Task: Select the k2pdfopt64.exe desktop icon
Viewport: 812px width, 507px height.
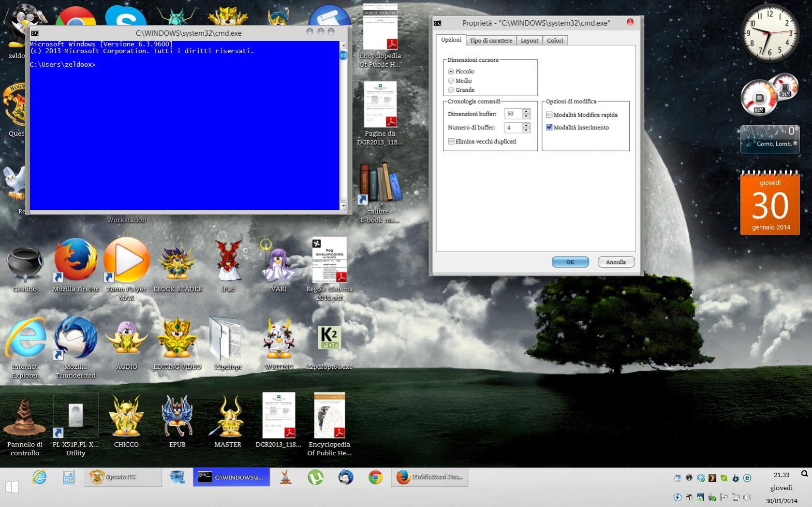Action: click(x=329, y=343)
